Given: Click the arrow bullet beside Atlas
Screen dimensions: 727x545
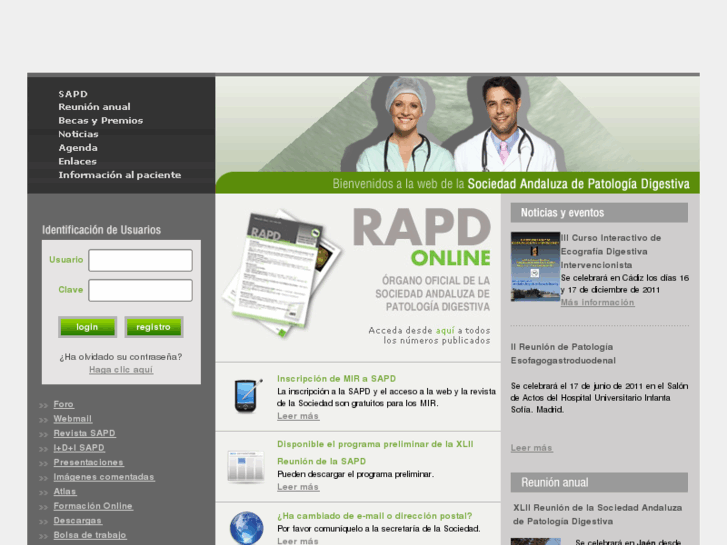Looking at the screenshot, I should point(44,492).
